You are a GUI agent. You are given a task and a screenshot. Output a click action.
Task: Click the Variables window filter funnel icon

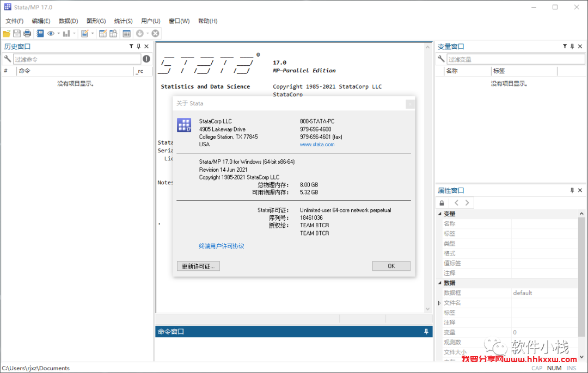click(x=565, y=46)
